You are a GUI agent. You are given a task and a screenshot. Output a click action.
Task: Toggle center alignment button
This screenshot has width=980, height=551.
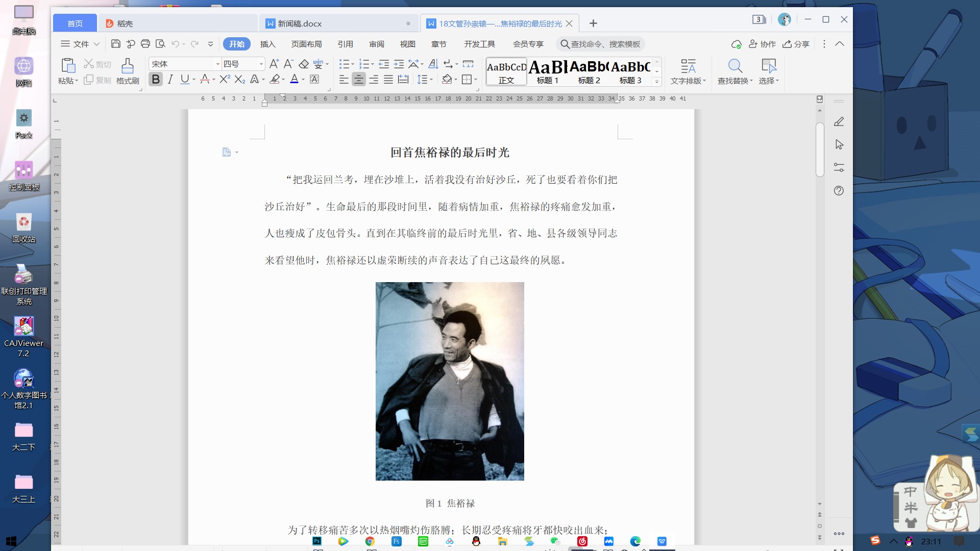(x=359, y=79)
